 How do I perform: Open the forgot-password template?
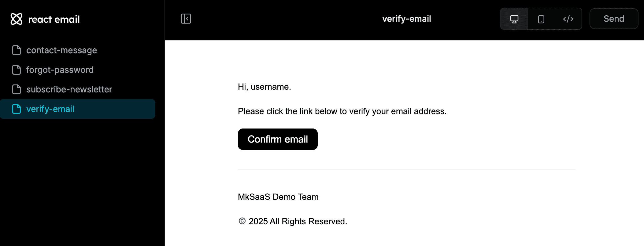[60, 70]
